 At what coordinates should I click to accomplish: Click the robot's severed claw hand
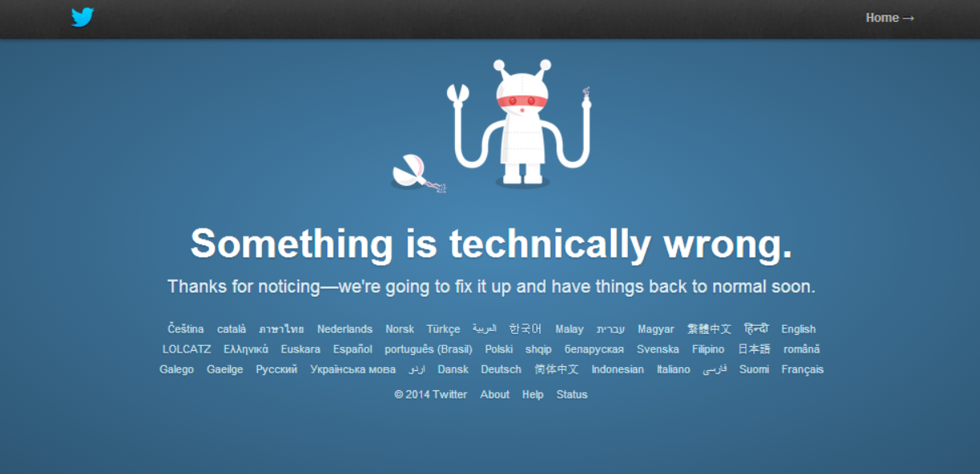tap(417, 173)
